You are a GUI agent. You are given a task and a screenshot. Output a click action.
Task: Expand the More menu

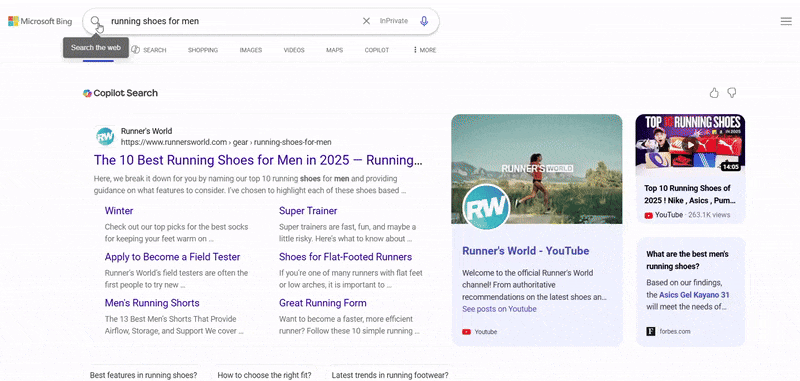point(424,50)
